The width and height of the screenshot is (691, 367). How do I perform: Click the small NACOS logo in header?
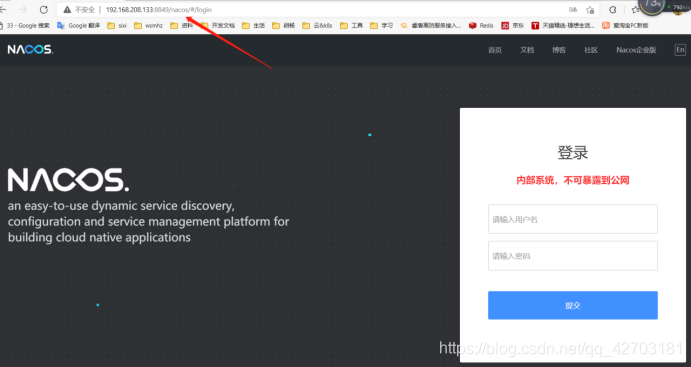(30, 49)
